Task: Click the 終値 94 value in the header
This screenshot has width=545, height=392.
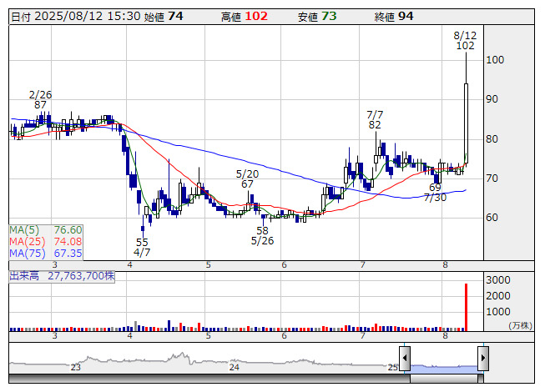Action: [394, 17]
